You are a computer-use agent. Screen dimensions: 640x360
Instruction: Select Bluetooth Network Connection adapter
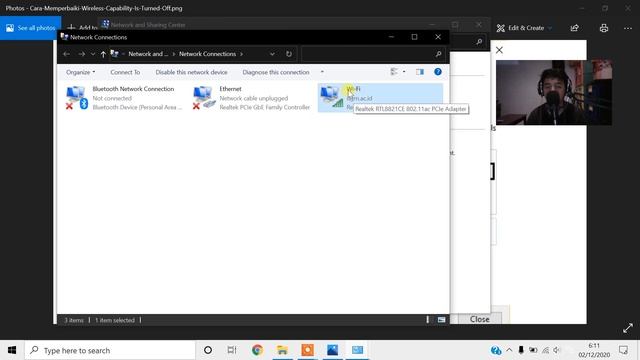tap(123, 98)
